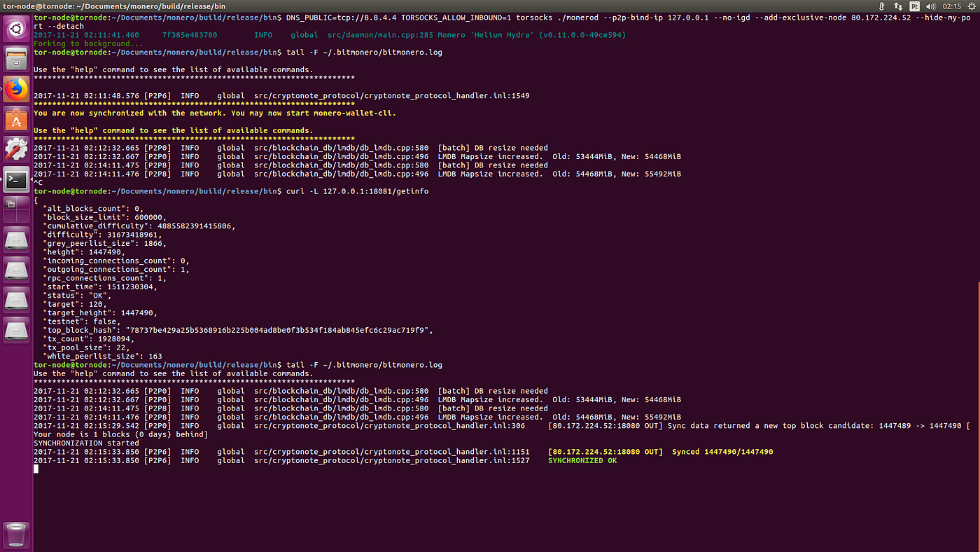The image size is (980, 552).
Task: Click "DNS_PUBLIC=tcp://8.8.4.4" in the command
Action: click(342, 18)
